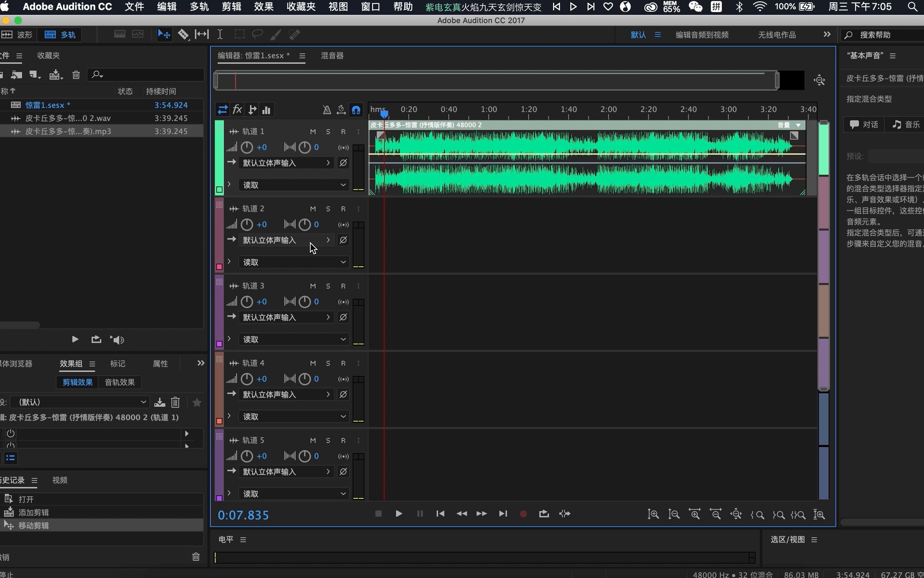Mute track 轨道 4
This screenshot has width=924, height=578.
pyautogui.click(x=313, y=363)
